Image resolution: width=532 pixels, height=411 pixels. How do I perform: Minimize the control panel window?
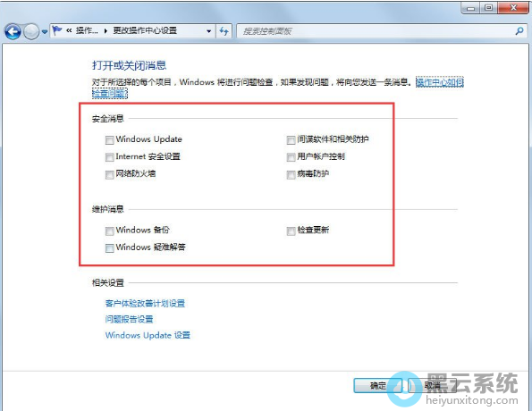(x=471, y=8)
